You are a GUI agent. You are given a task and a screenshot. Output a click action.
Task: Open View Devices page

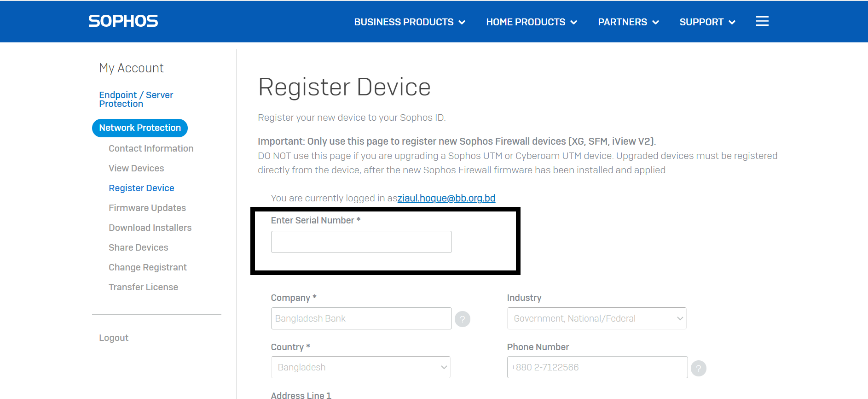coord(136,168)
